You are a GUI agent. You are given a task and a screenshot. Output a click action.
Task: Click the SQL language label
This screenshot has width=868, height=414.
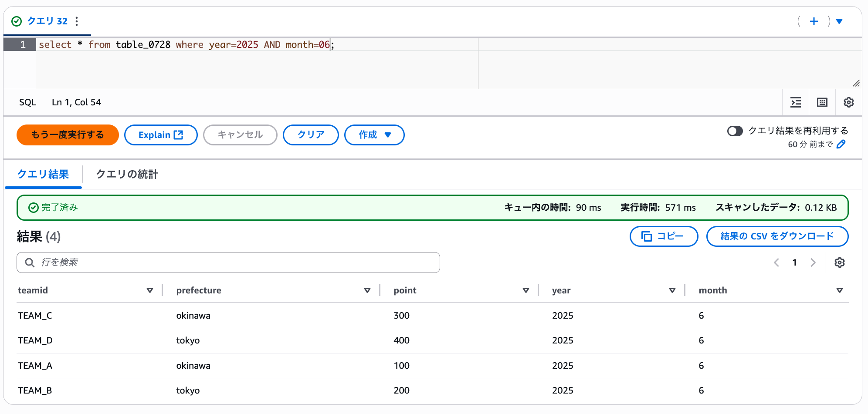(x=27, y=102)
